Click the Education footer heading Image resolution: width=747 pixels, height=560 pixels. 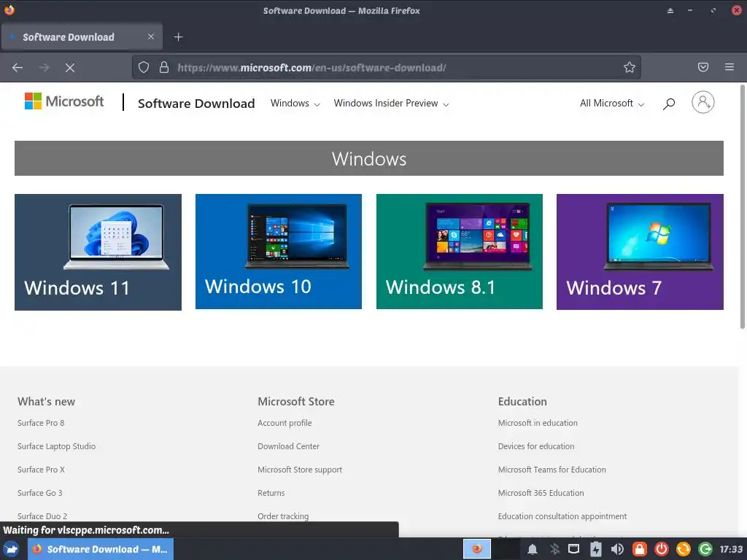(x=522, y=402)
